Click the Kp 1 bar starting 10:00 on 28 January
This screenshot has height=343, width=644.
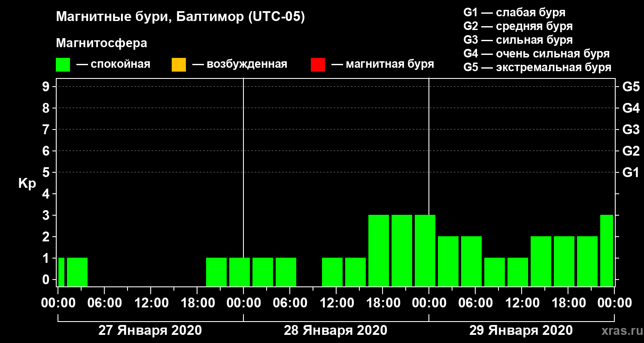click(332, 272)
